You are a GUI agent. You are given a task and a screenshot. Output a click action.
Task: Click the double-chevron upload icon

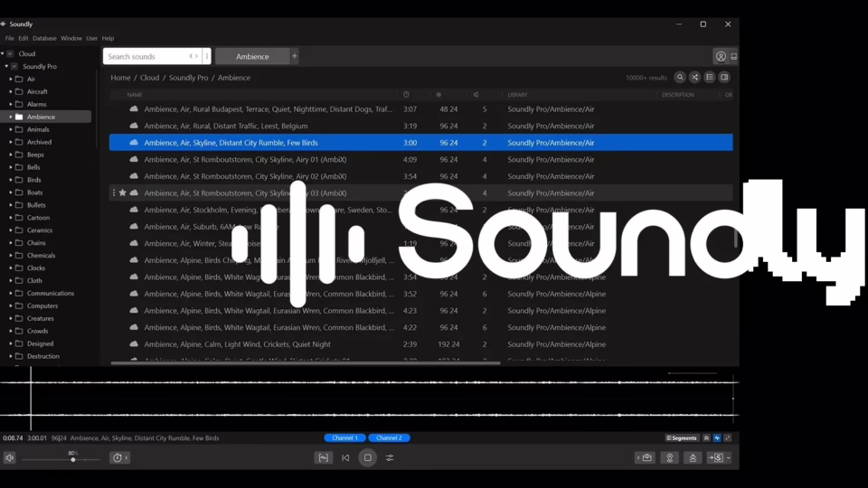693,458
